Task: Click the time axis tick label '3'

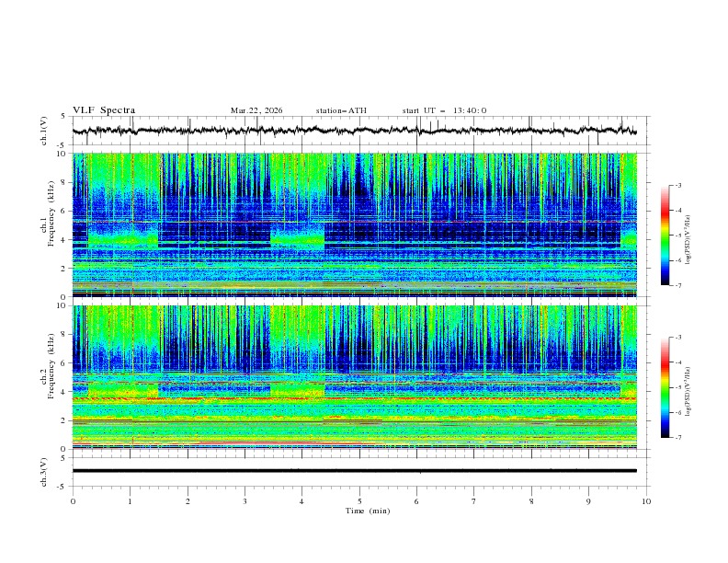Action: pos(245,501)
